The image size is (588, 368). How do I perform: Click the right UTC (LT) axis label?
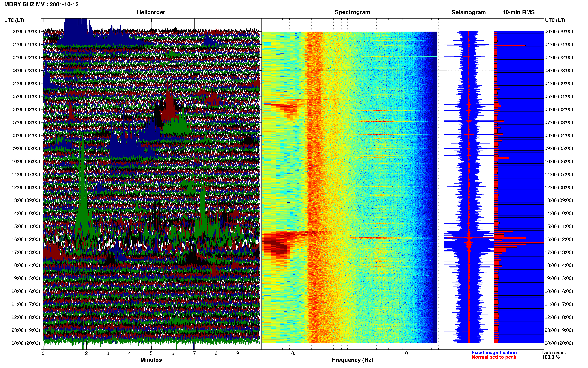point(555,20)
